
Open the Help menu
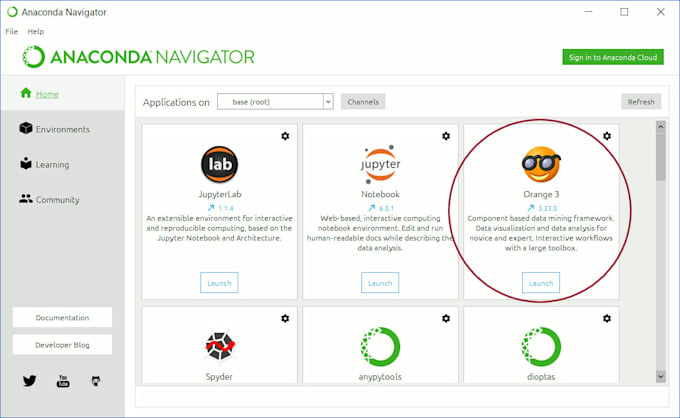[x=36, y=31]
